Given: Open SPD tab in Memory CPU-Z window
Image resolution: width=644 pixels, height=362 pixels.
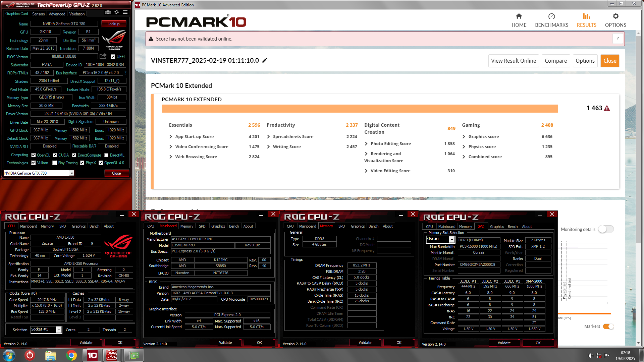Looking at the screenshot, I should pos(341,226).
